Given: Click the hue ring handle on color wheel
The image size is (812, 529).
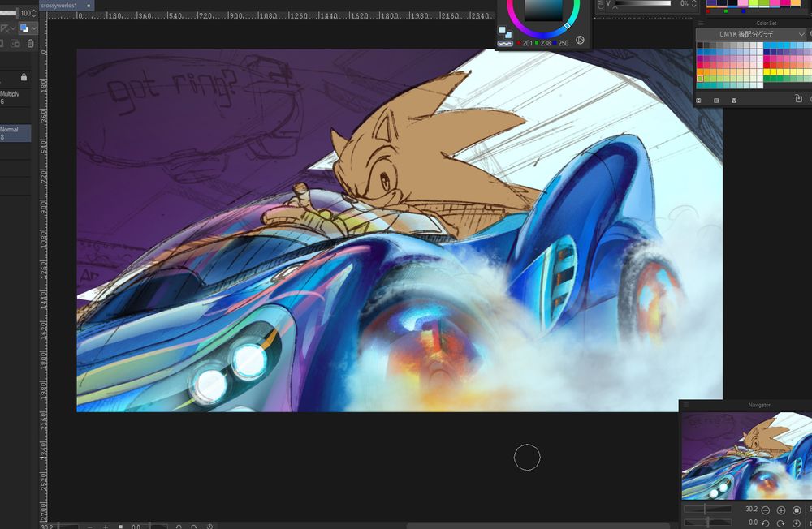Looking at the screenshot, I should click(567, 25).
